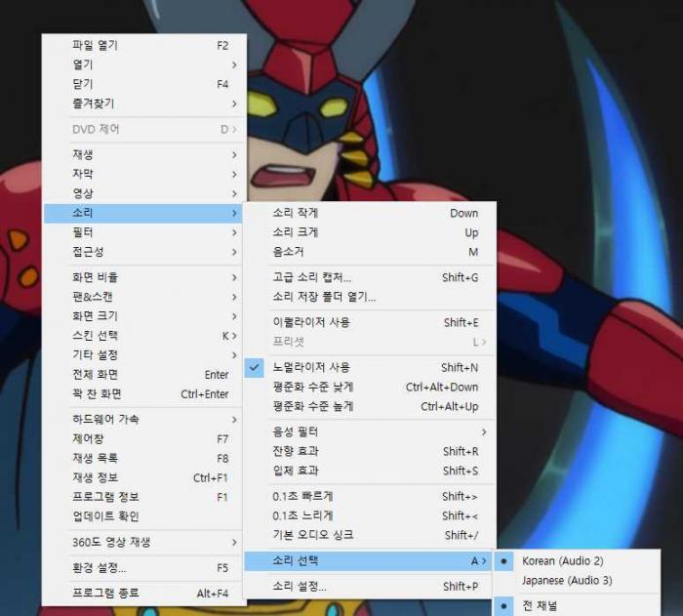Open the 자막 submenu
The height and width of the screenshot is (616, 683).
tap(143, 175)
